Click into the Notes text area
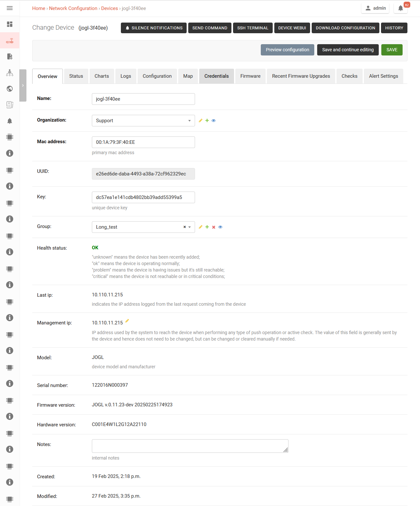420x506 pixels. (190, 446)
